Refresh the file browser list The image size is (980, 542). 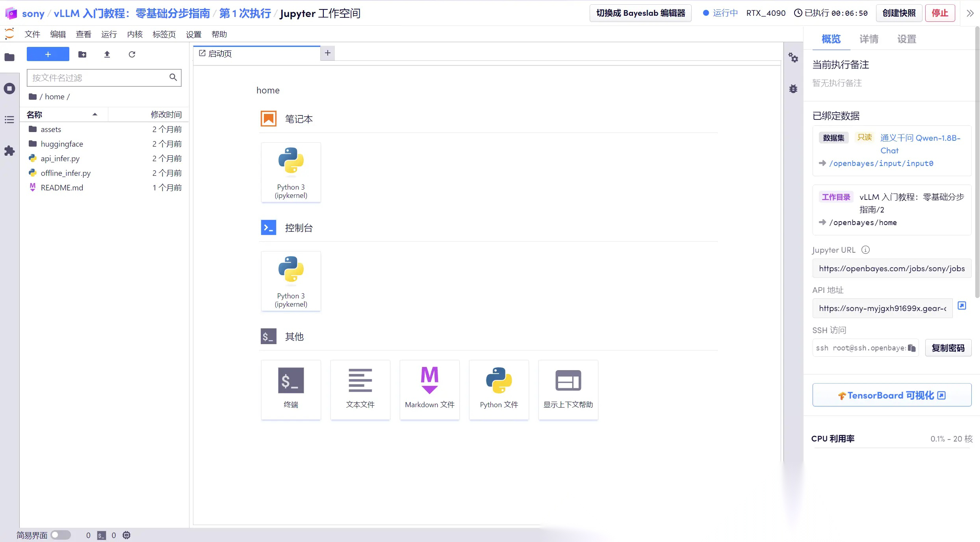[x=132, y=54]
